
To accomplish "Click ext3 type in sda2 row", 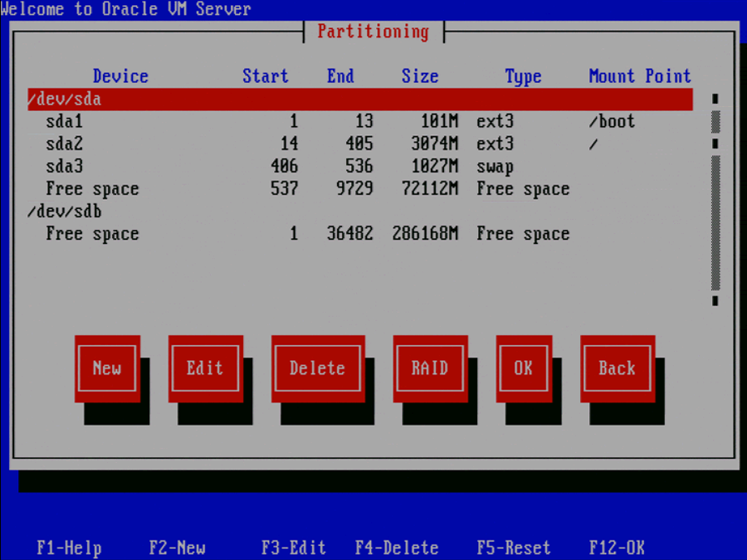I will (496, 144).
